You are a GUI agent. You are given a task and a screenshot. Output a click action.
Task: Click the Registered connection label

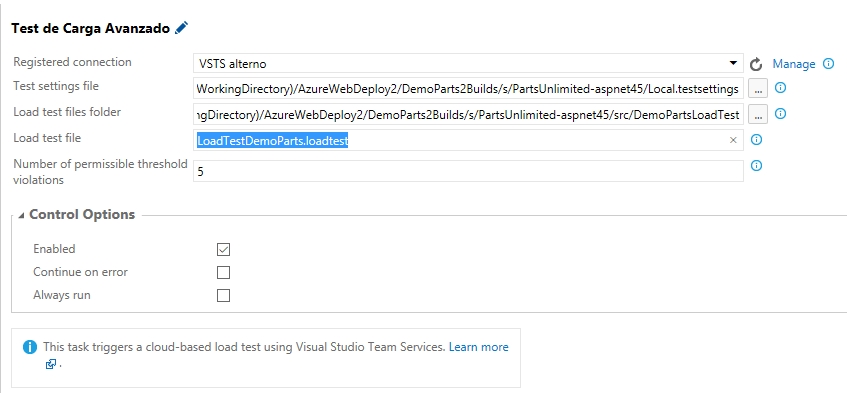click(72, 62)
